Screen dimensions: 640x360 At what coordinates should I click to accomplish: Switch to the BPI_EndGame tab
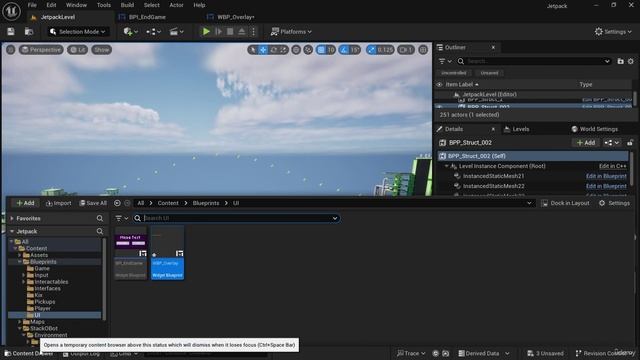pyautogui.click(x=147, y=17)
